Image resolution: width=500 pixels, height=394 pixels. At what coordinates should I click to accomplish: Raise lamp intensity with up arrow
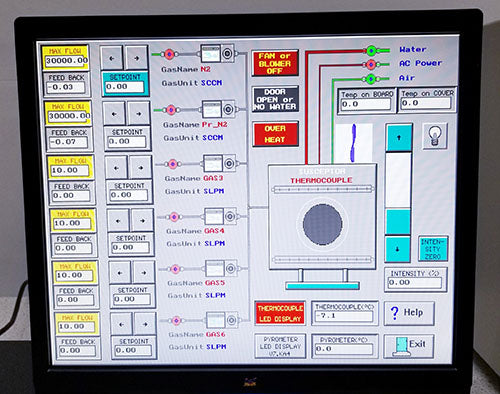coord(399,137)
